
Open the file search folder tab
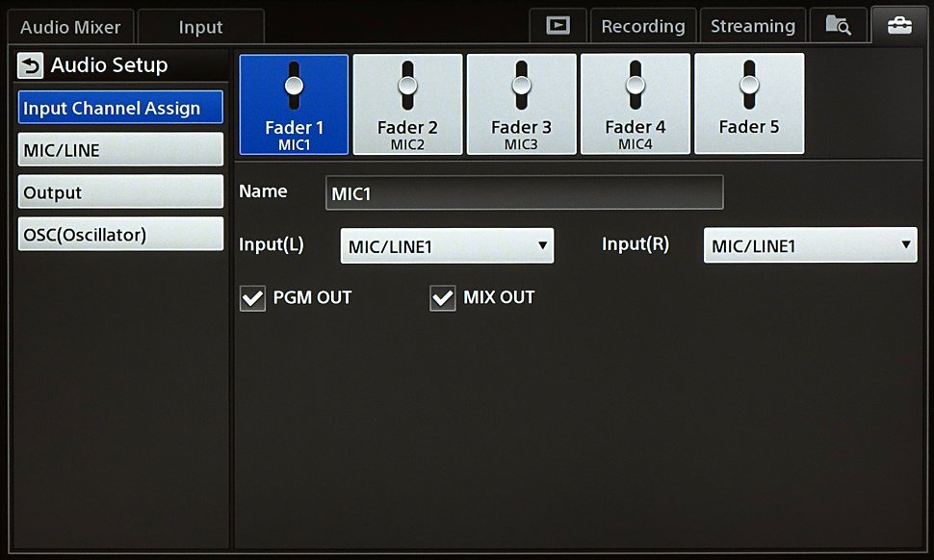coord(837,26)
